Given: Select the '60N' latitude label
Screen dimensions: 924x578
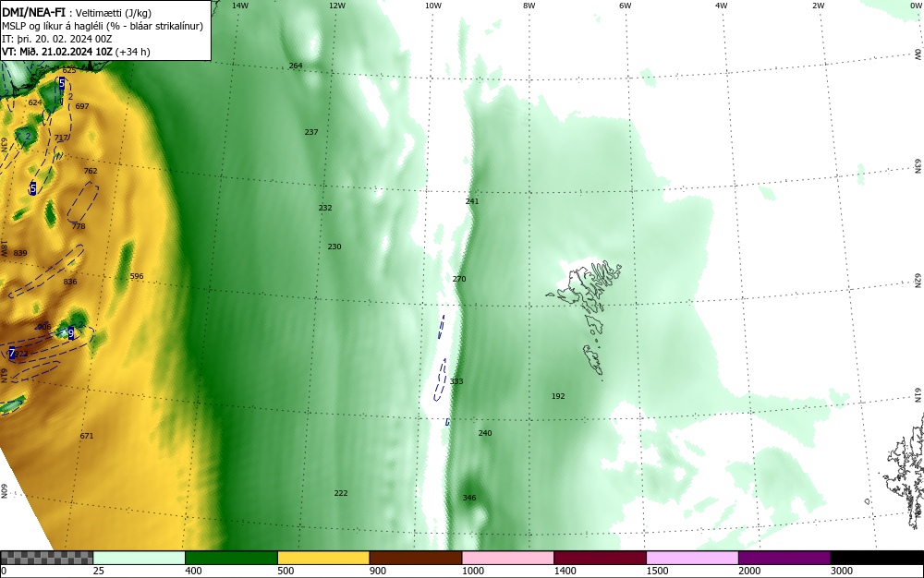Looking at the screenshot, I should (4, 491).
